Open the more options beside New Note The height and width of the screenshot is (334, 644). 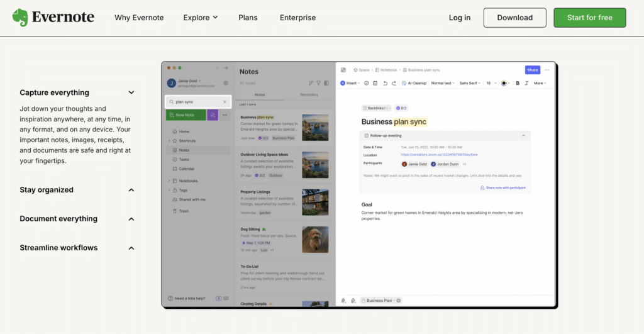(x=225, y=115)
